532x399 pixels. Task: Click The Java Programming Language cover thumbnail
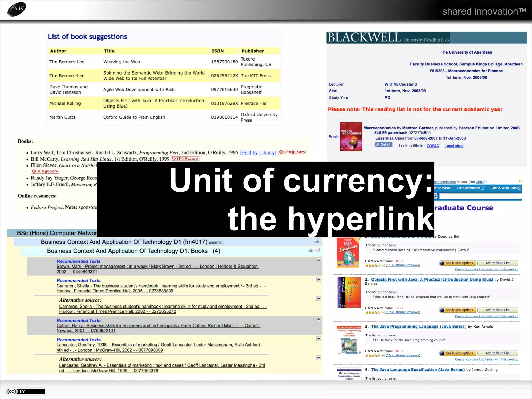349,340
